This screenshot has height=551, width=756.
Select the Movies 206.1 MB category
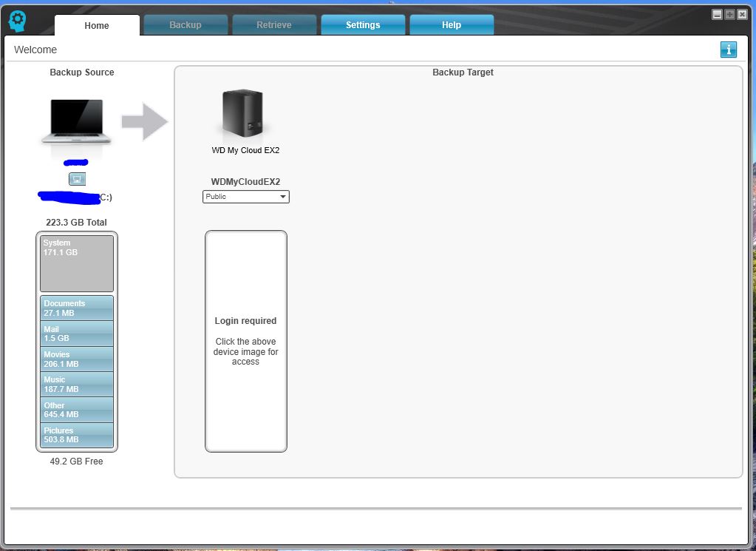77,359
